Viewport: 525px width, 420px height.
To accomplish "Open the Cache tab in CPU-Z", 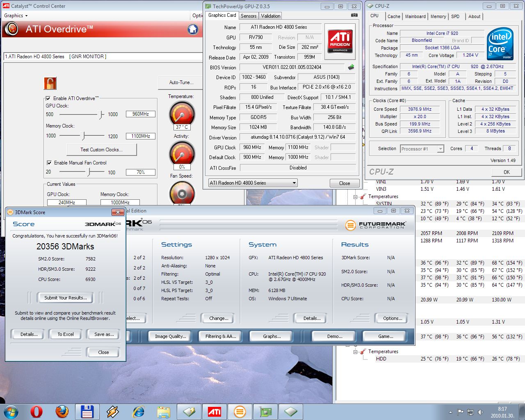I will pos(394,16).
